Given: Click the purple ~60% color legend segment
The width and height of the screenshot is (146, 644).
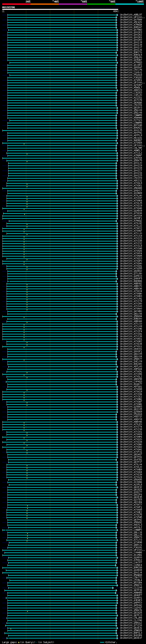Looking at the screenshot, I should [73, 4].
